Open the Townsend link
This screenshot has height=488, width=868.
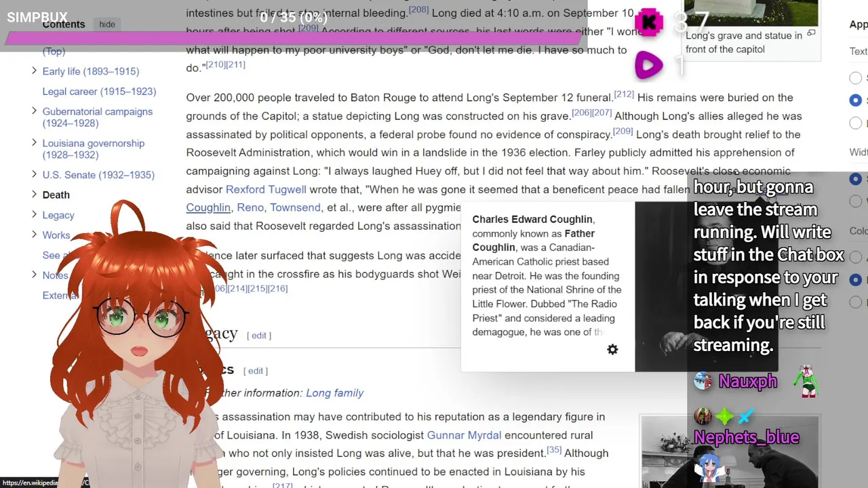click(x=295, y=207)
